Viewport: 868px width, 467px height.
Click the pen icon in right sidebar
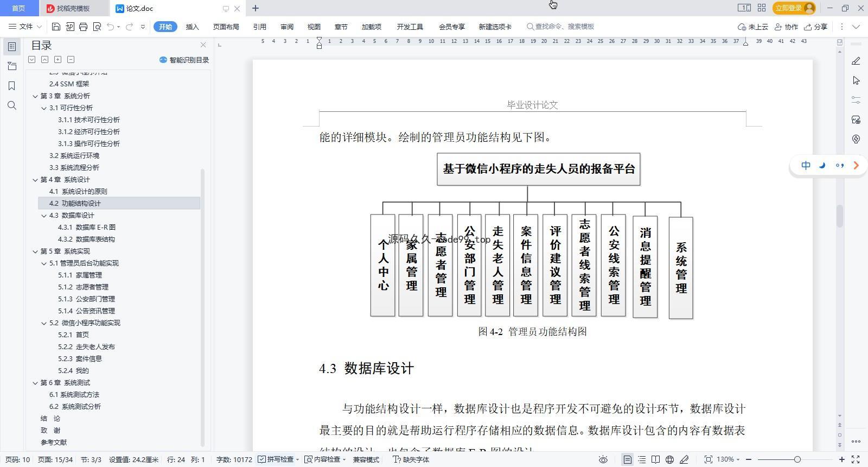coord(856,61)
